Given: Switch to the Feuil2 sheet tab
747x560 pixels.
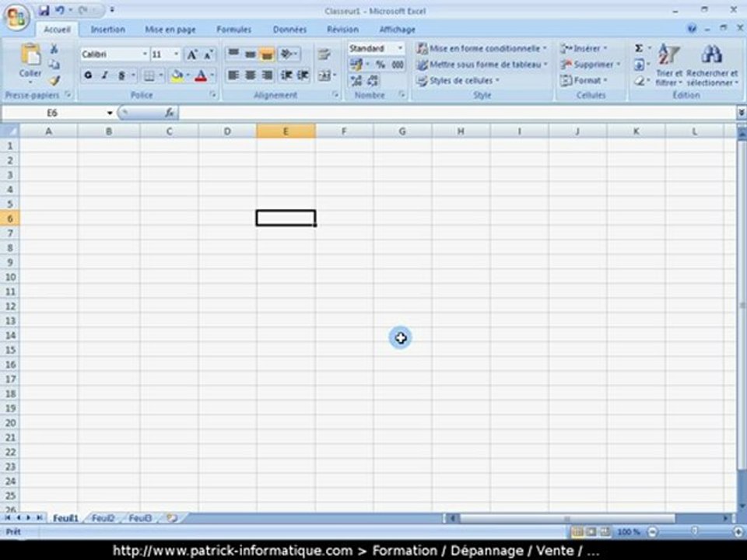Looking at the screenshot, I should [103, 518].
